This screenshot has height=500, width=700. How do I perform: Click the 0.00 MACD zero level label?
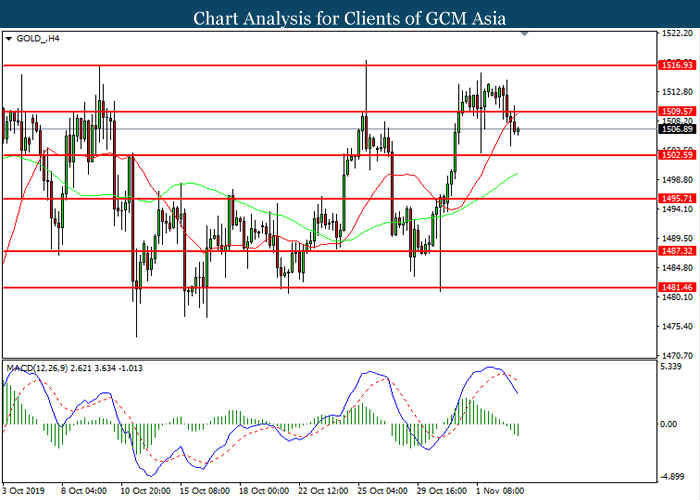tap(671, 423)
